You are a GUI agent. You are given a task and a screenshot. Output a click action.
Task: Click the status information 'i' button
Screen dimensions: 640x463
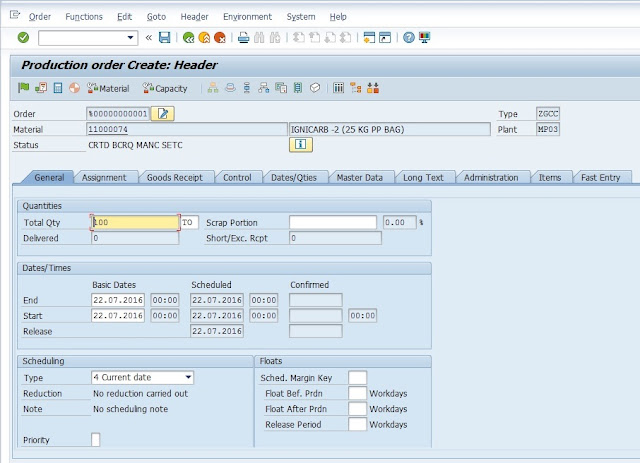pyautogui.click(x=301, y=145)
